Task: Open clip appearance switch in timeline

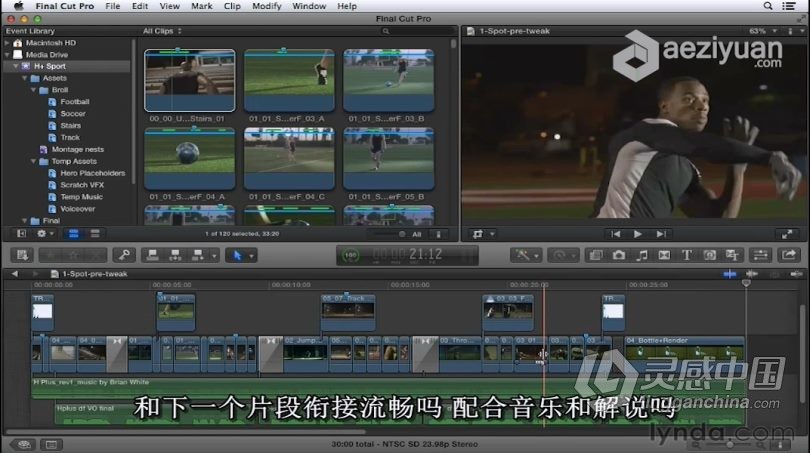Action: 780,444
